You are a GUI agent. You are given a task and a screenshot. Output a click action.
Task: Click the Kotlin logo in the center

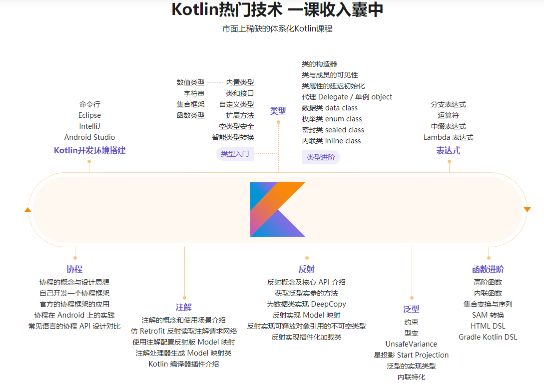[x=277, y=209]
